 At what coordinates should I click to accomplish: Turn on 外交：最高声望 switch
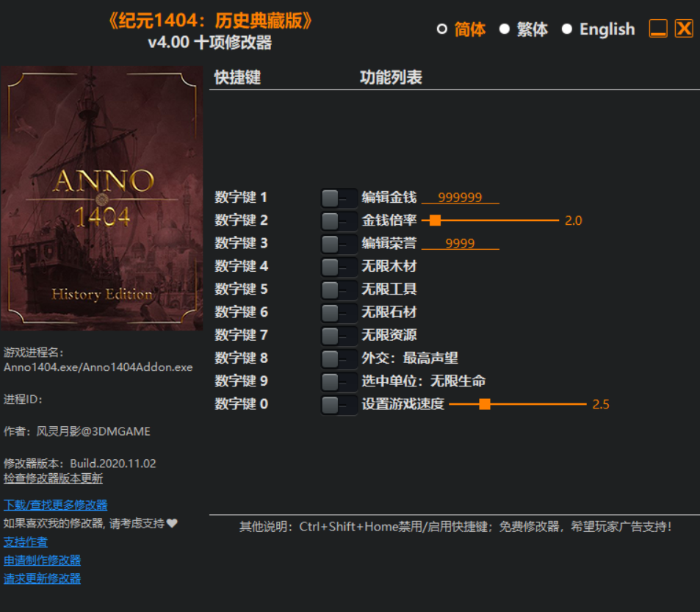(339, 359)
